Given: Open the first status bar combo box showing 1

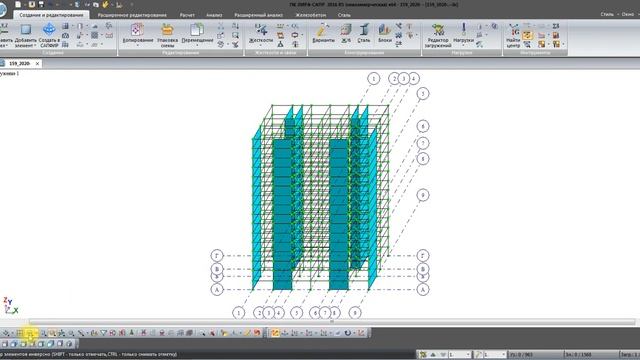Looking at the screenshot, I should pyautogui.click(x=460, y=355).
